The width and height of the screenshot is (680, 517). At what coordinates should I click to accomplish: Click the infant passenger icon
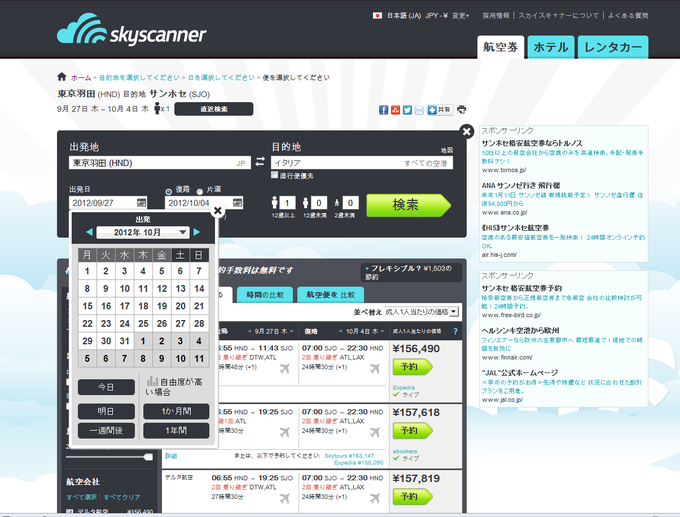click(x=337, y=203)
